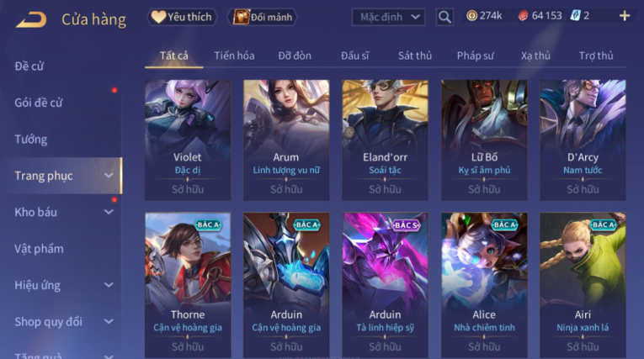Viewport: 644px width, 359px height.
Task: Select the Tiến hóa tab
Action: 234,55
